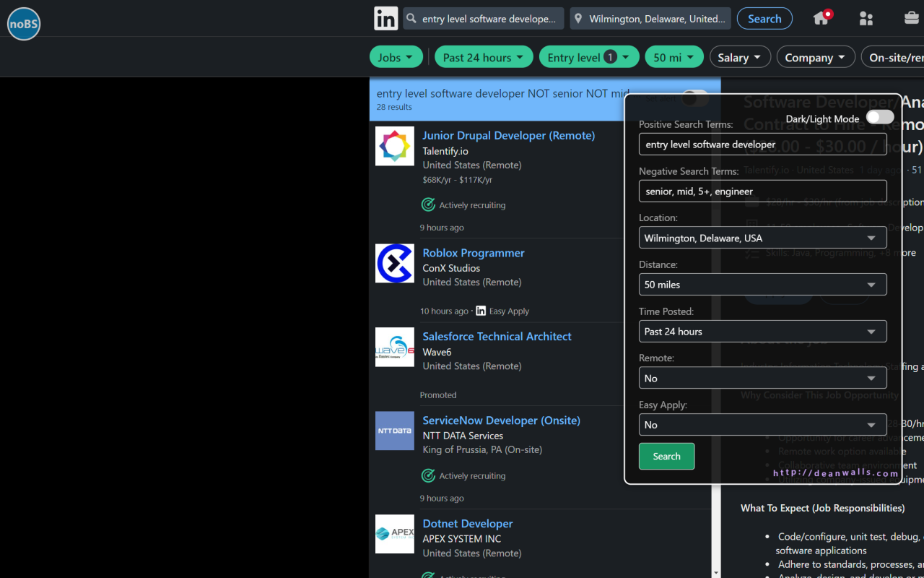Viewport: 924px width, 578px height.
Task: Click the Negative Search Terms field
Action: coord(763,191)
